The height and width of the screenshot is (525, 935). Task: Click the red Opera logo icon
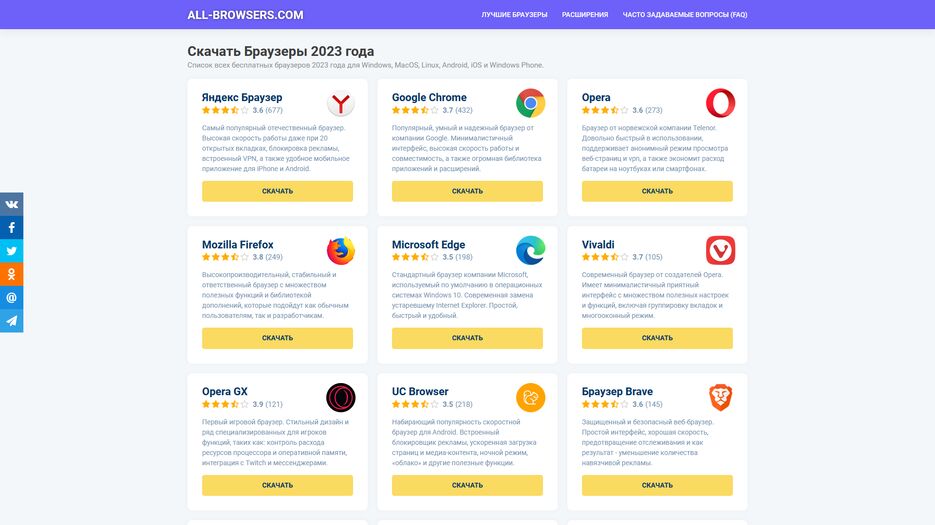(720, 103)
